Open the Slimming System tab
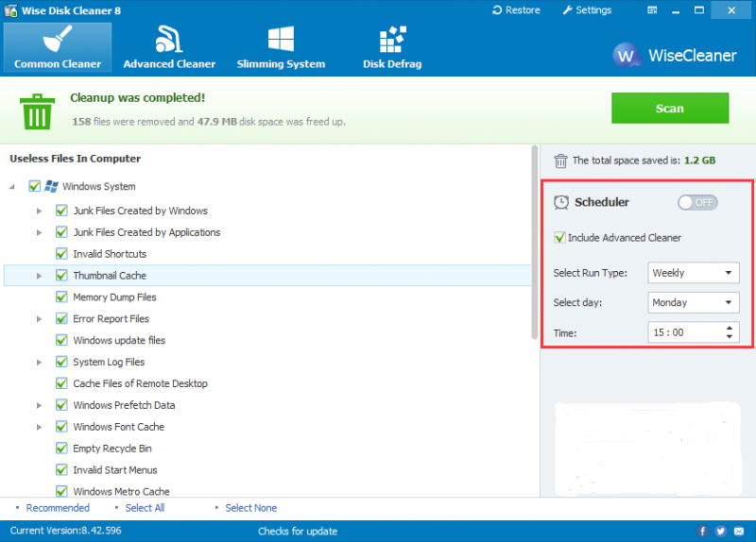756x542 pixels. tap(281, 47)
